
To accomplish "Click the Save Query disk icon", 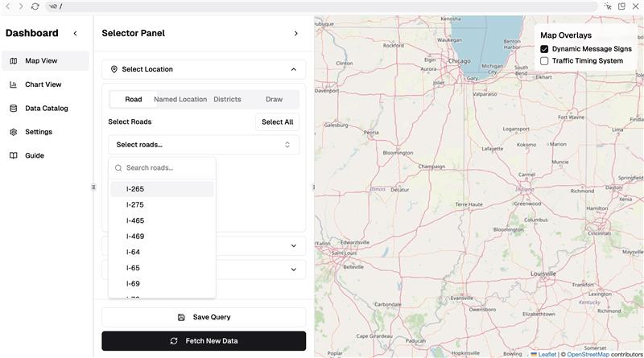I will [181, 317].
